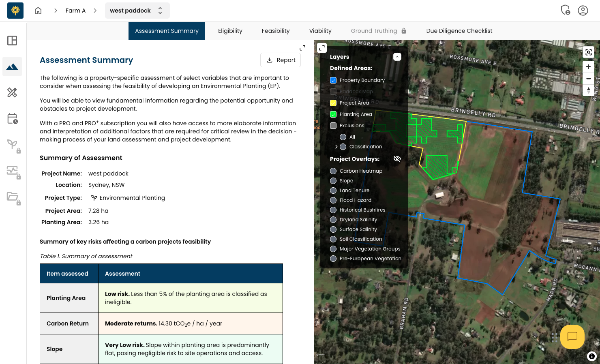Expand the summary panel with corner arrows icon
The width and height of the screenshot is (600, 364).
click(x=302, y=48)
